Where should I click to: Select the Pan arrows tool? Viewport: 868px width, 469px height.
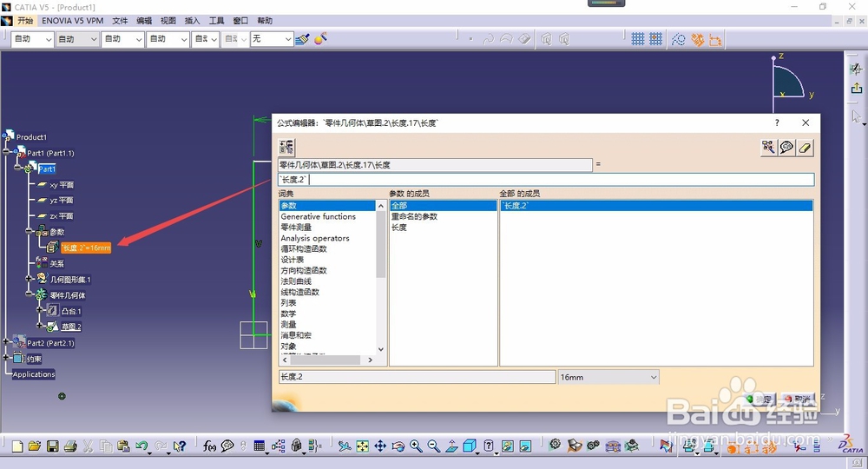pos(380,446)
